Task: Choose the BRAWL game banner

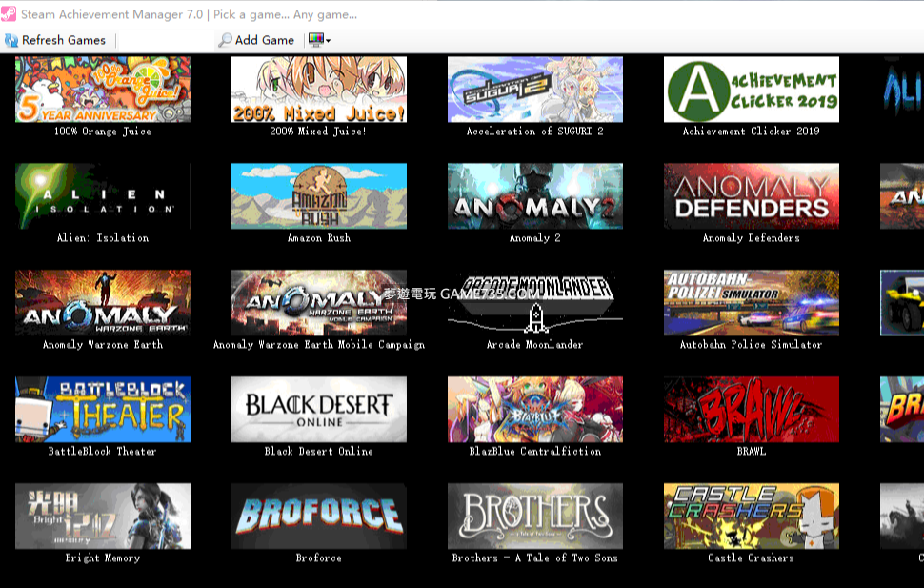Action: pos(752,409)
